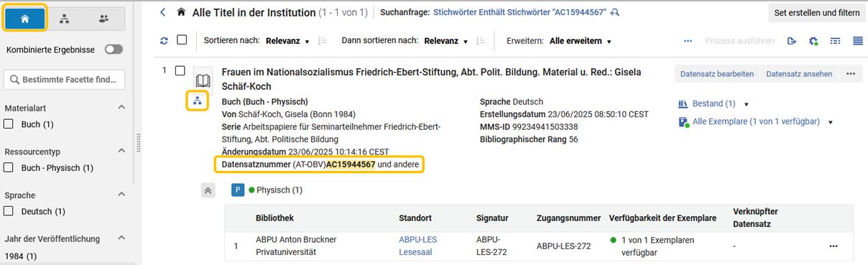
Task: Open the community people tab
Action: 103,19
